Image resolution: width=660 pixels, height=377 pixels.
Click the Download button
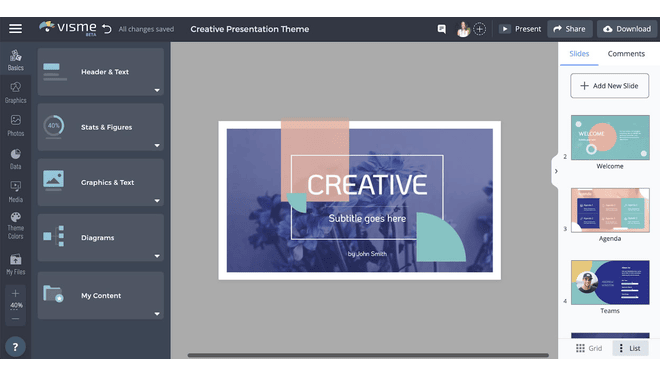pyautogui.click(x=627, y=29)
